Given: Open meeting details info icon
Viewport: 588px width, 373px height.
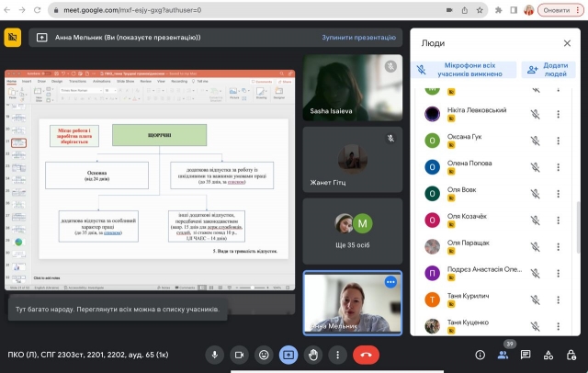Looking at the screenshot, I should (480, 355).
